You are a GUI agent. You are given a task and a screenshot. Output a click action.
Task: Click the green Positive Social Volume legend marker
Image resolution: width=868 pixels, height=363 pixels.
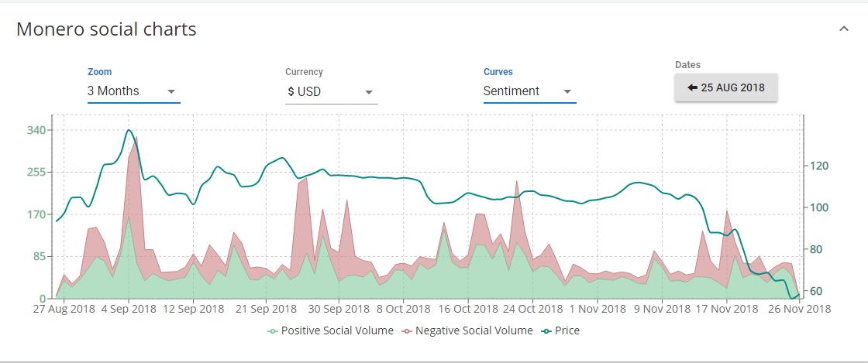(272, 331)
